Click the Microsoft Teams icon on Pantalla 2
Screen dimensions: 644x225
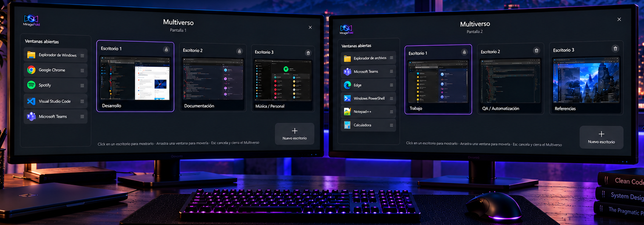[x=347, y=71]
